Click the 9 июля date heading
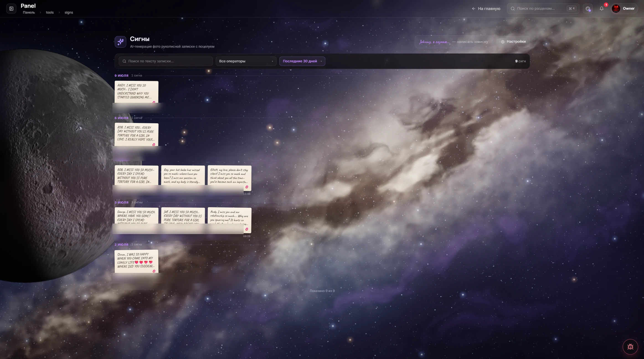This screenshot has width=644, height=359. 122,76
